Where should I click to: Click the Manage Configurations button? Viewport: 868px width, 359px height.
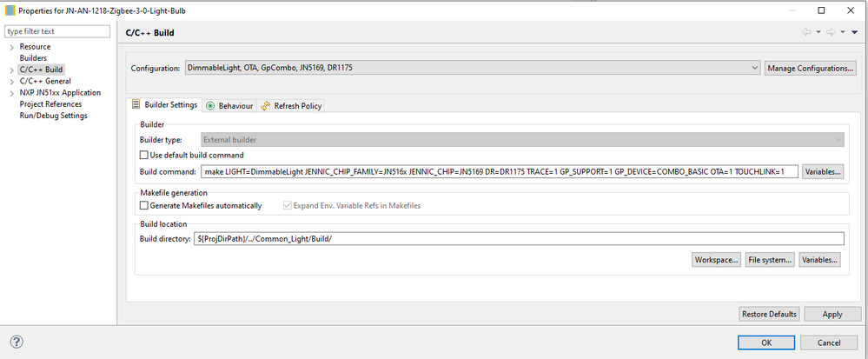coord(810,68)
